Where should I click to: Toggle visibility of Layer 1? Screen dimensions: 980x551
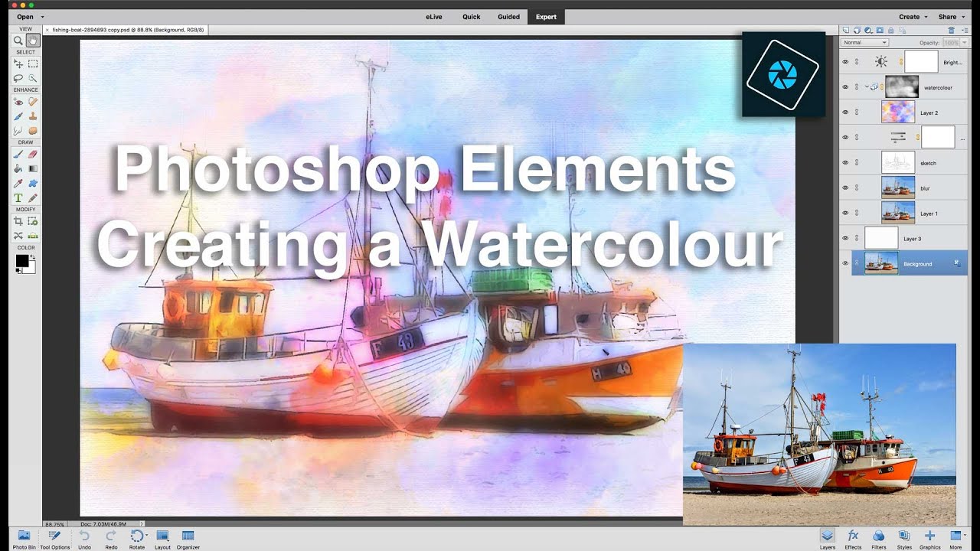[x=845, y=214]
